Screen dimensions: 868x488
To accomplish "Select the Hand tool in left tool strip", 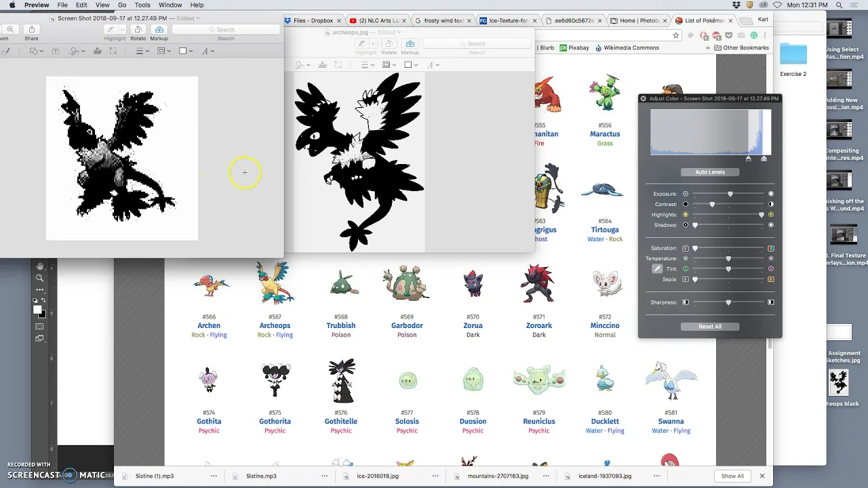I will (x=40, y=266).
